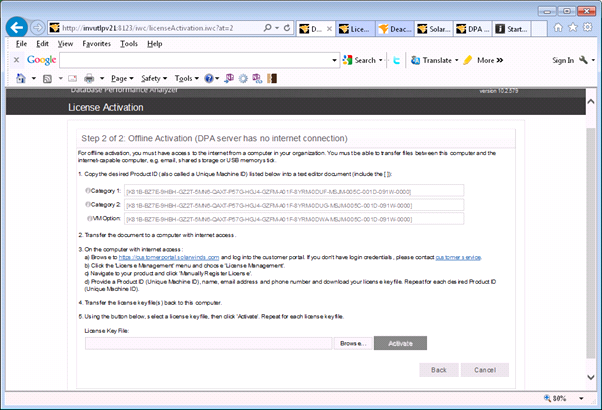The width and height of the screenshot is (602, 410).
Task: Click the Read mail envelope icon
Action: (x=73, y=79)
